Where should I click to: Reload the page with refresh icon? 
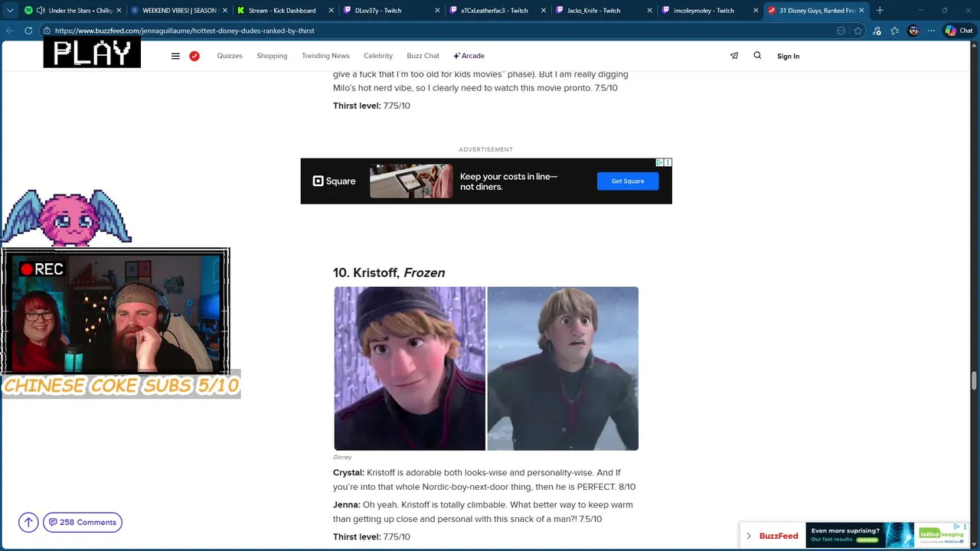pyautogui.click(x=28, y=31)
